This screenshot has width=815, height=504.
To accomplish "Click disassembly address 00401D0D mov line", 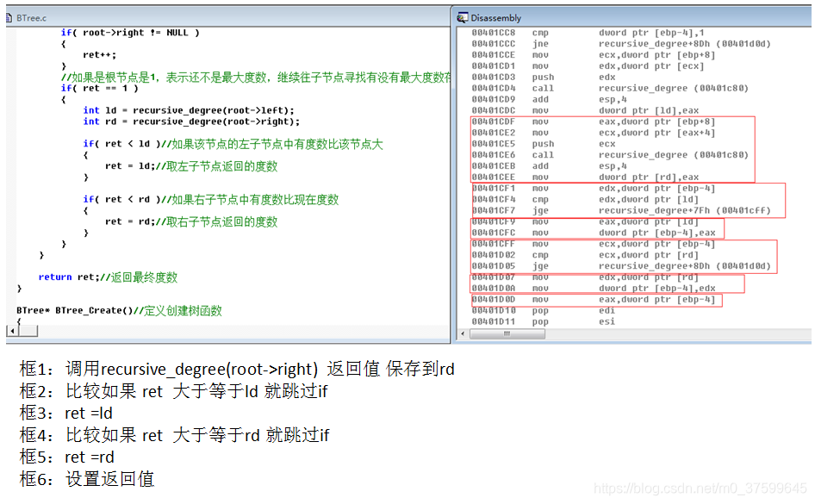I will [x=594, y=300].
